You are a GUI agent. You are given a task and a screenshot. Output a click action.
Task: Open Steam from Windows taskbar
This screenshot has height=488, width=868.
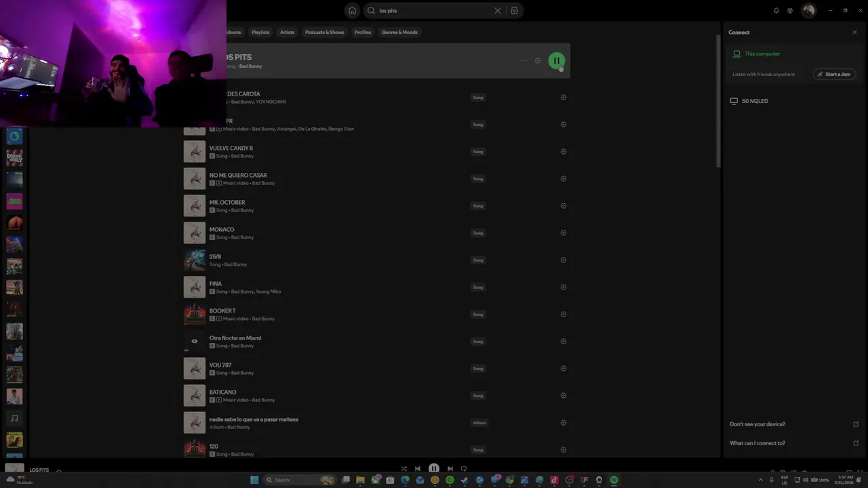(465, 480)
